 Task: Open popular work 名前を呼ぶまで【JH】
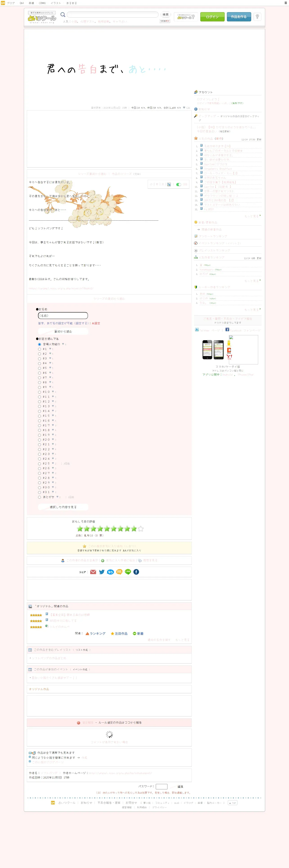tap(217, 146)
